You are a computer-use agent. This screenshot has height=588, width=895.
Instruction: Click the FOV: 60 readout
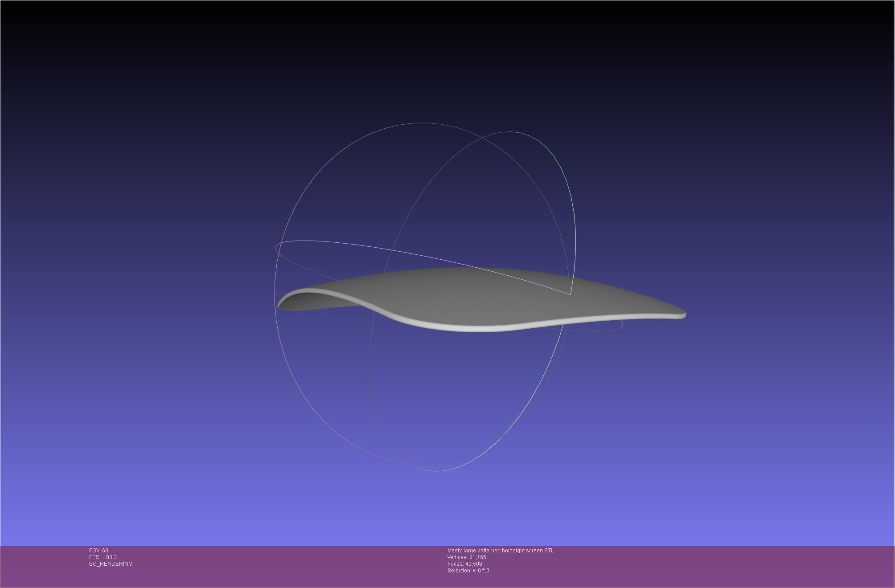(99, 551)
